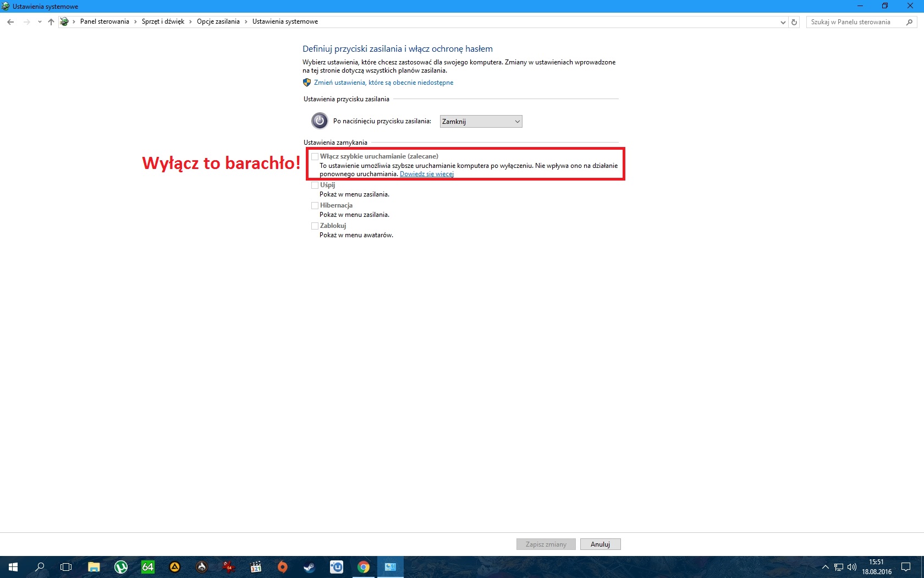The height and width of the screenshot is (578, 924).
Task: Expand chevron before Panel sterowania breadcrumb
Action: [74, 22]
